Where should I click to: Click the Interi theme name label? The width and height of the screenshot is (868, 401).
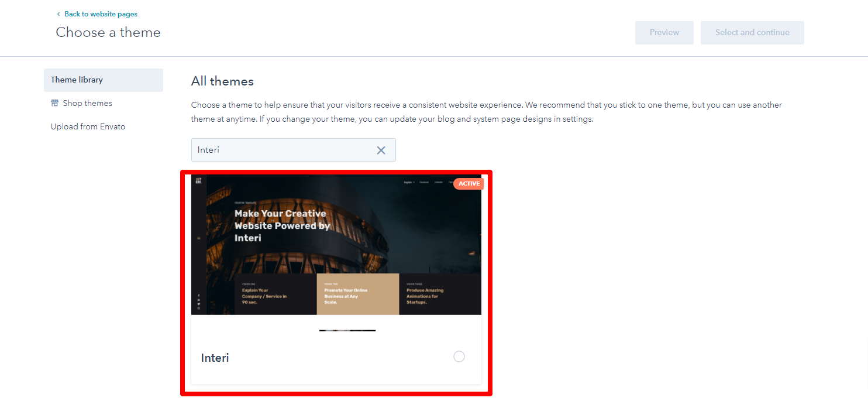pos(215,358)
